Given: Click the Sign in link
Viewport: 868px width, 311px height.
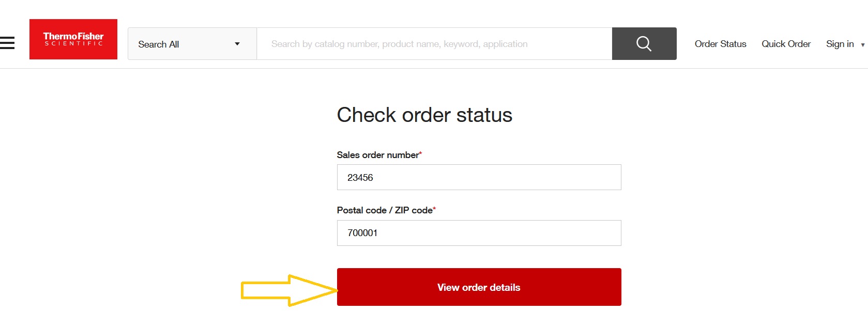Looking at the screenshot, I should [x=840, y=44].
